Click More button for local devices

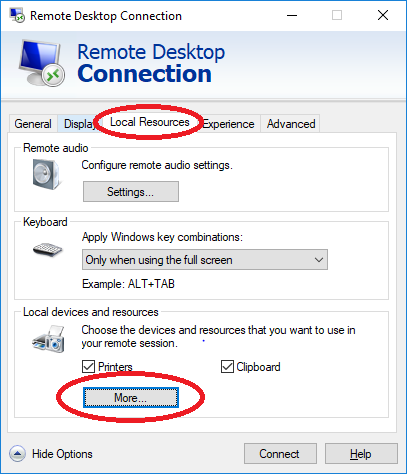(131, 398)
